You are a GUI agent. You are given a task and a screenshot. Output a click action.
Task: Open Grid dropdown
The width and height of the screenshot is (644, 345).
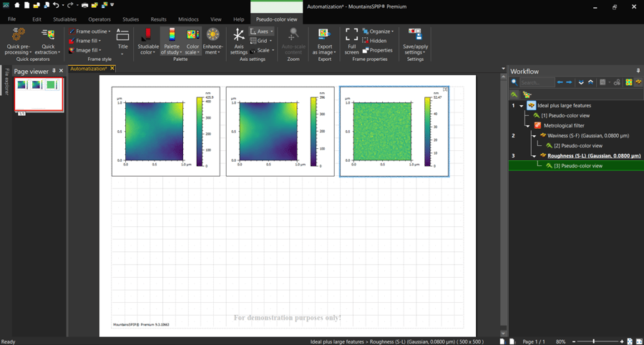coord(261,41)
